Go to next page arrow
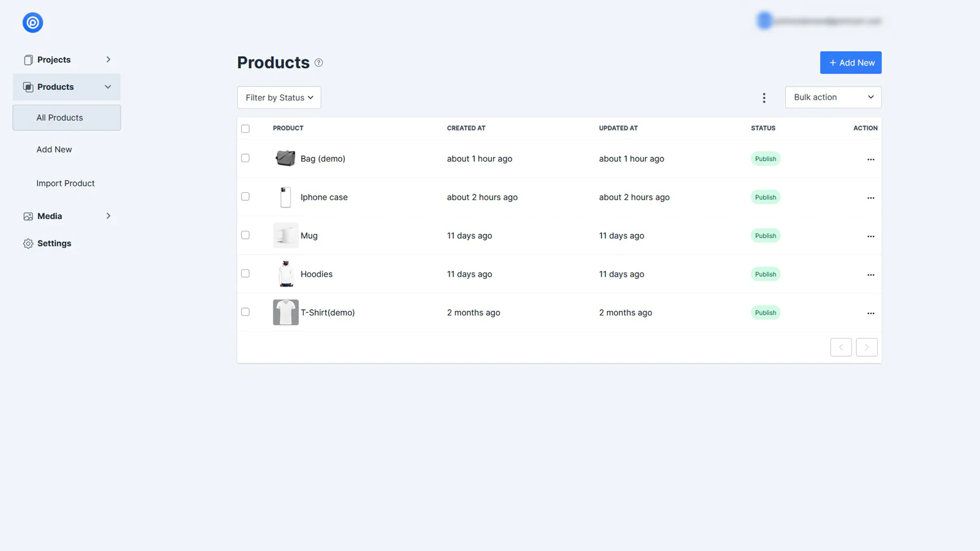The height and width of the screenshot is (551, 980). tap(867, 347)
